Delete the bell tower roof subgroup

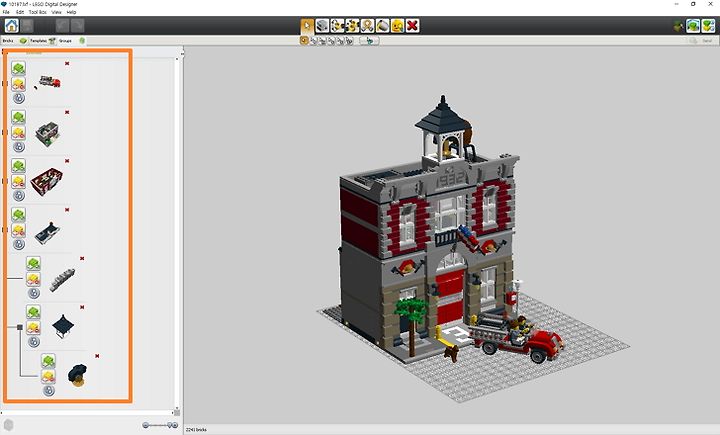[x=82, y=307]
